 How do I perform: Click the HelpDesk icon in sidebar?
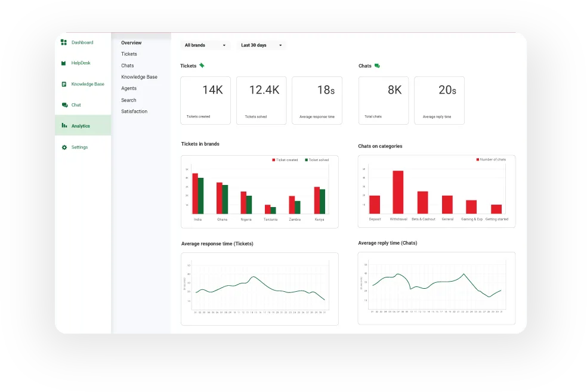[x=64, y=63]
